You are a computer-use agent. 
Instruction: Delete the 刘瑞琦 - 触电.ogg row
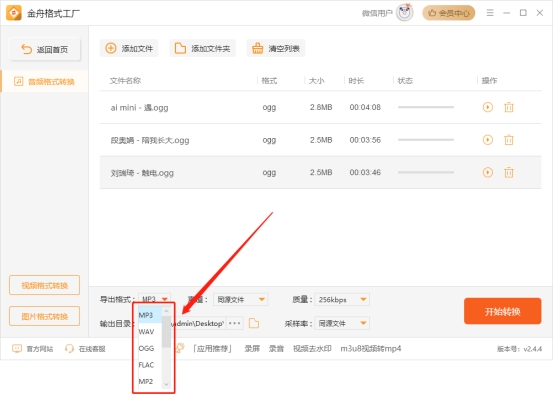click(x=508, y=172)
